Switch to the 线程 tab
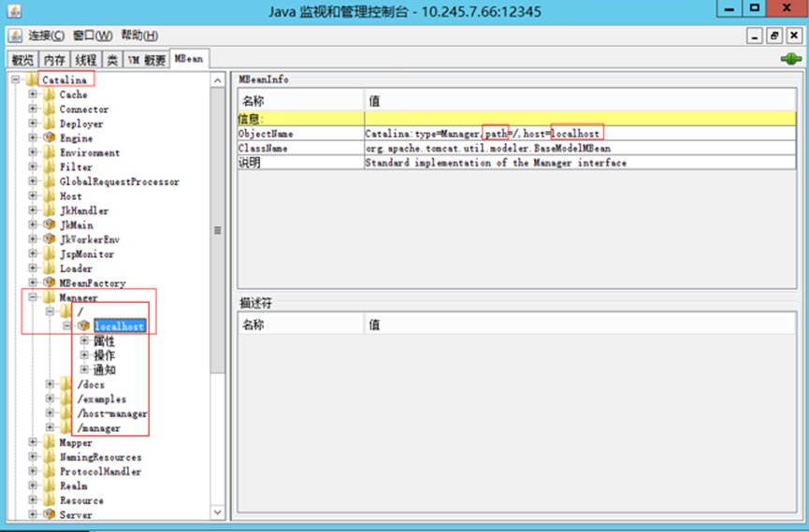809x532 pixels. (x=86, y=60)
